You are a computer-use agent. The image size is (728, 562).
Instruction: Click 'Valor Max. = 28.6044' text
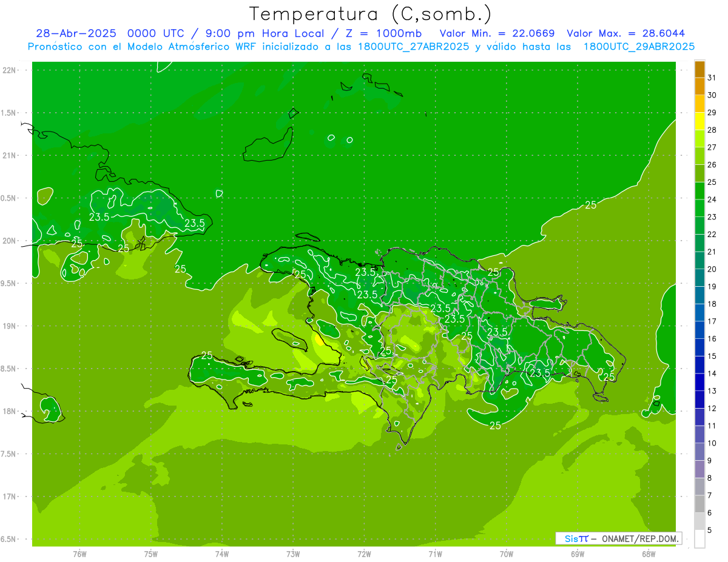627,33
